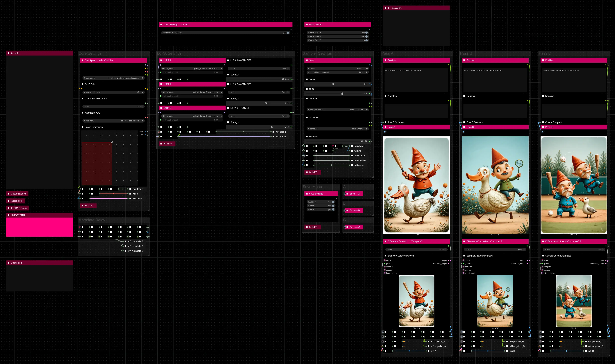
Task: Click Pass B generated image preview
Action: tap(495, 185)
